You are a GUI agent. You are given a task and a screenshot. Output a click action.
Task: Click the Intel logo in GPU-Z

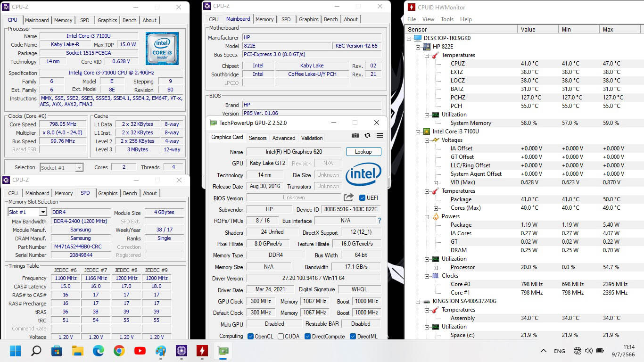363,175
